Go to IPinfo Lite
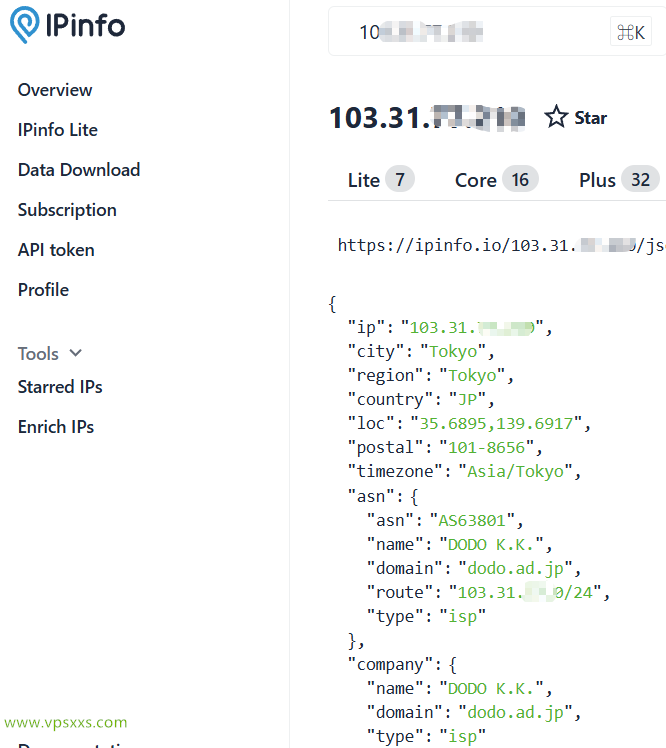The height and width of the screenshot is (748, 666). [x=58, y=130]
